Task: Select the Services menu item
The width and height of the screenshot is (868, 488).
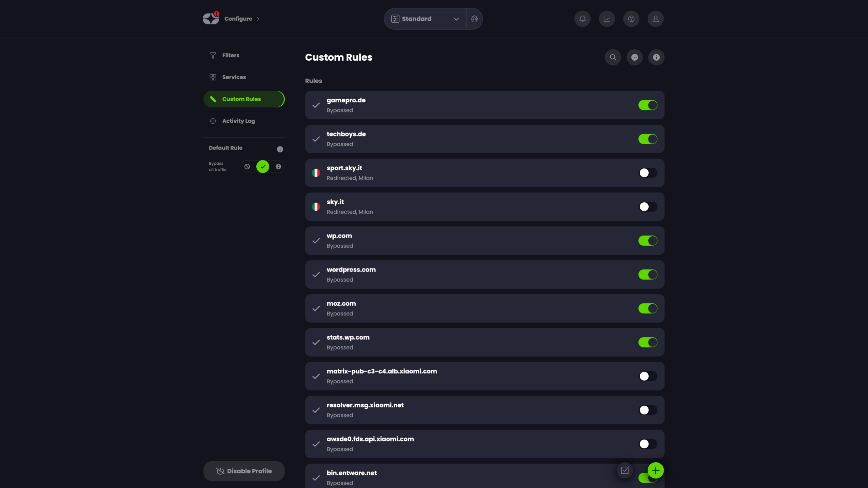Action: 234,77
